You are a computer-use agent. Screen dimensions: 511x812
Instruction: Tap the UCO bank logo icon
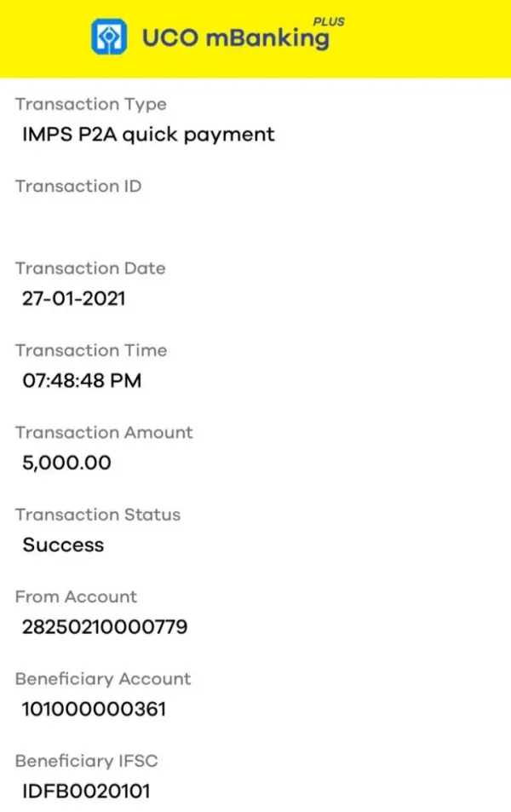(109, 37)
